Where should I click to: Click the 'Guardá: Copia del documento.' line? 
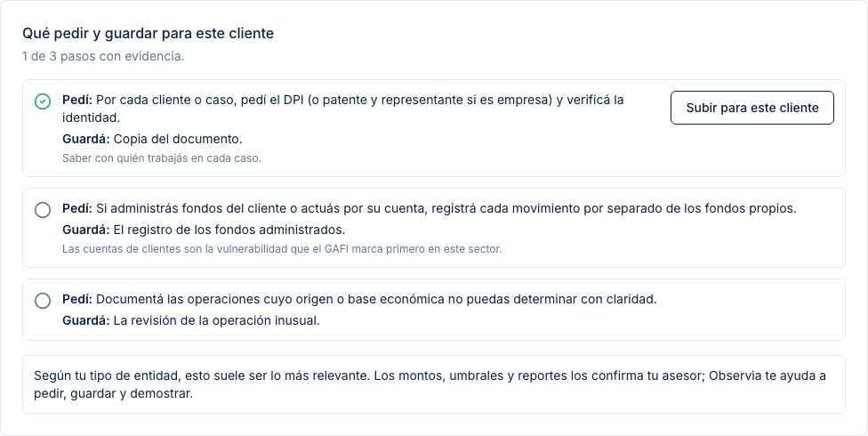pyautogui.click(x=152, y=139)
